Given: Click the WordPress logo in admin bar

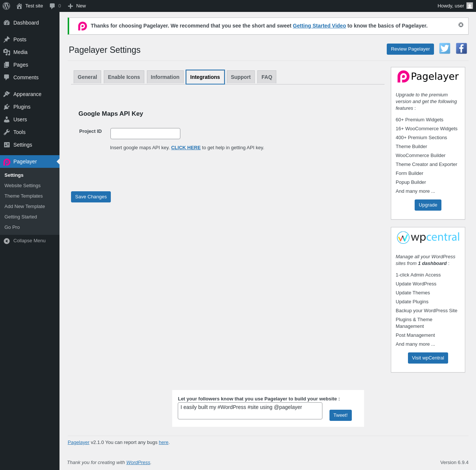Looking at the screenshot, I should 6,6.
